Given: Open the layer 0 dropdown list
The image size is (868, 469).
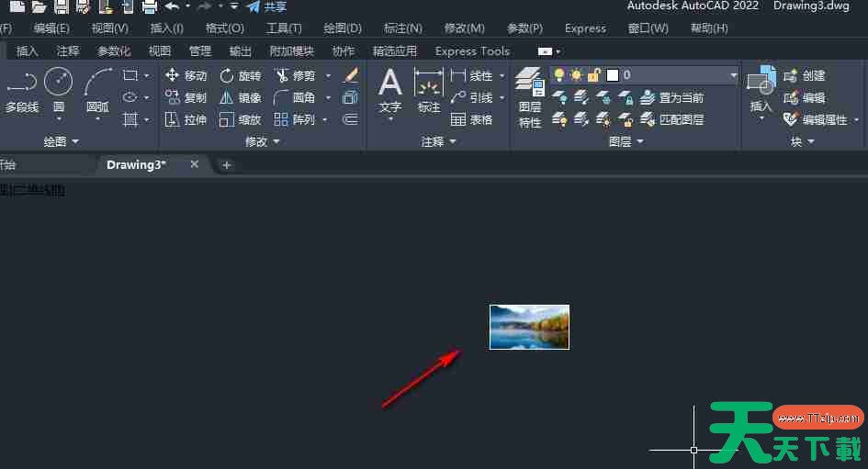Looking at the screenshot, I should (x=734, y=75).
